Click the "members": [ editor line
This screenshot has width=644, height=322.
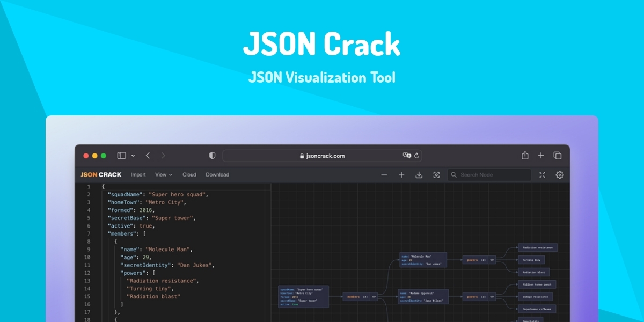click(x=127, y=234)
